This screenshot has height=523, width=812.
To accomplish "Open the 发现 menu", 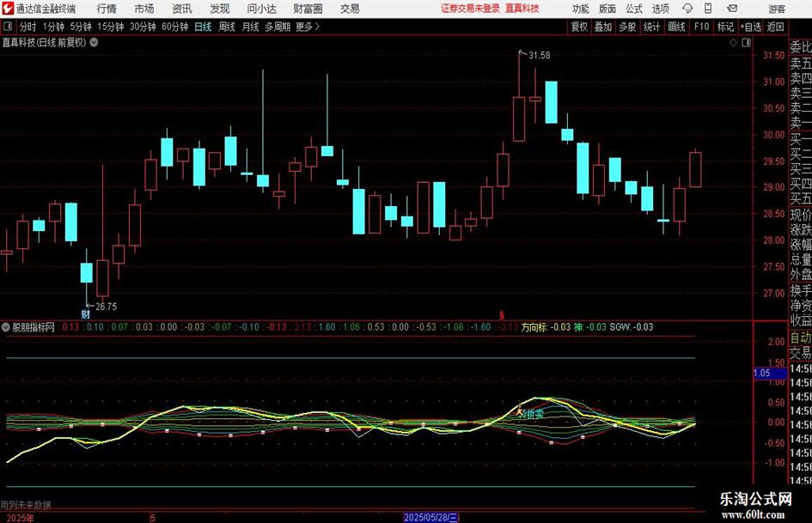I will click(x=220, y=9).
